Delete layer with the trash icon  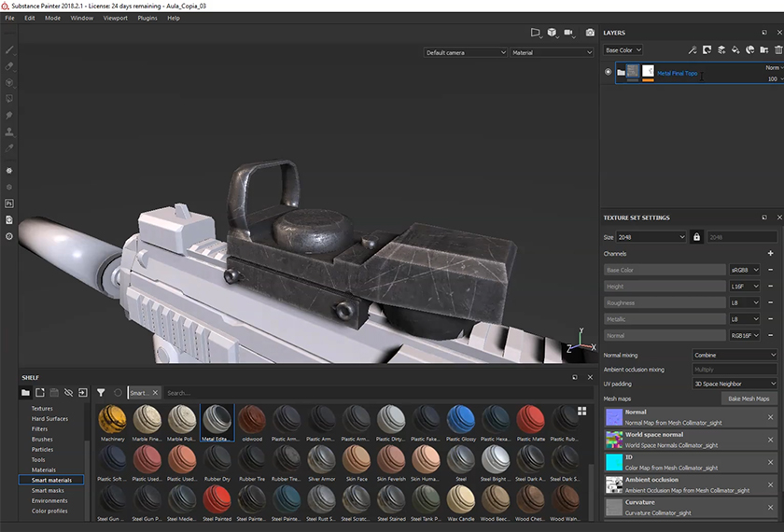[778, 50]
